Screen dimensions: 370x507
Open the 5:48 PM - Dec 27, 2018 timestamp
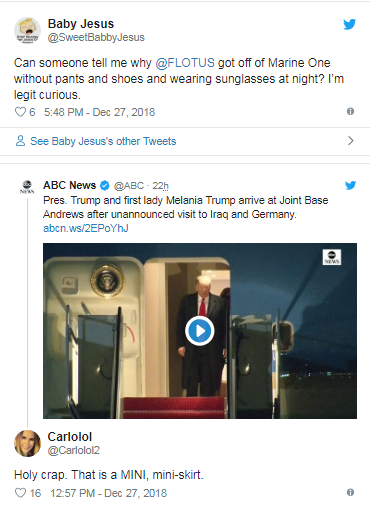tap(99, 112)
